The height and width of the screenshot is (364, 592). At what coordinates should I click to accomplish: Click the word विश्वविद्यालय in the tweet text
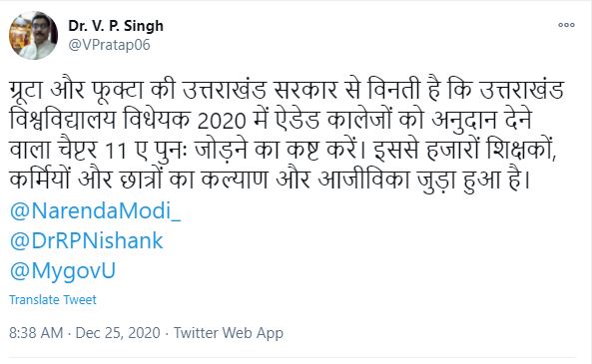[x=62, y=121]
